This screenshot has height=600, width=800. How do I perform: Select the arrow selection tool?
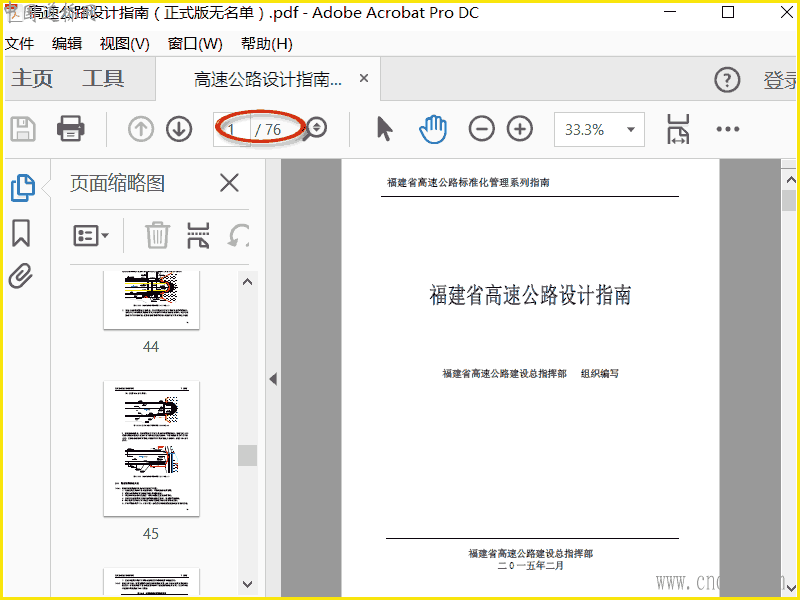click(385, 129)
